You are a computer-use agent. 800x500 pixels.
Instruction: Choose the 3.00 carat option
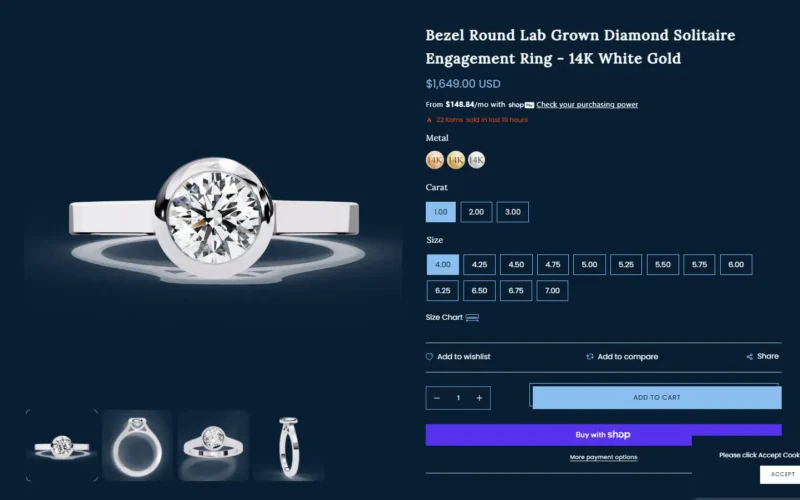[x=513, y=212]
